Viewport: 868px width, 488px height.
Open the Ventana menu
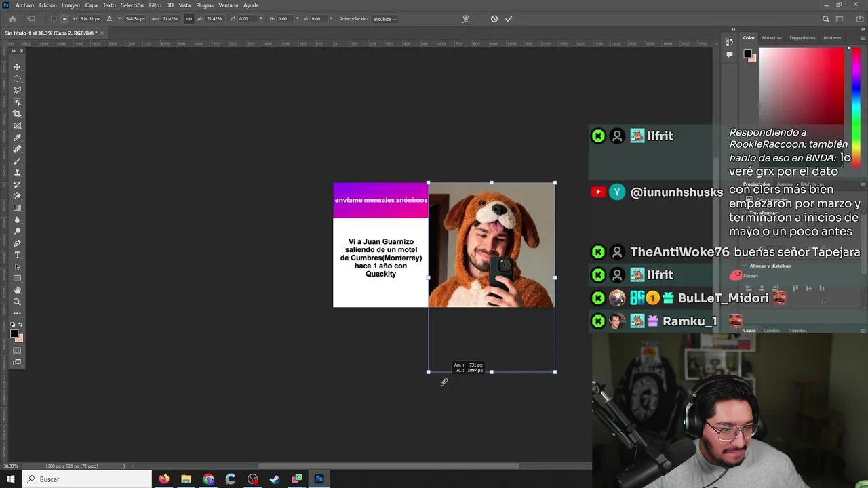tap(229, 5)
